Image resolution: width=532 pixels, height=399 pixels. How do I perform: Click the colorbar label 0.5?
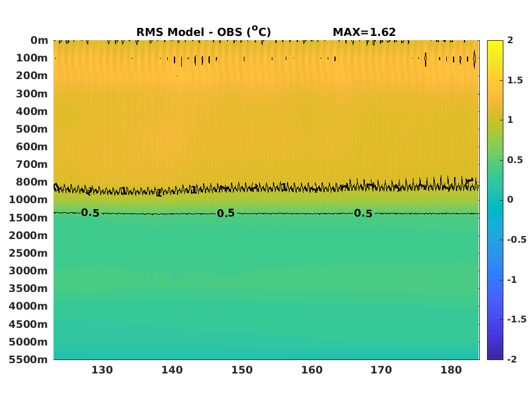point(515,160)
